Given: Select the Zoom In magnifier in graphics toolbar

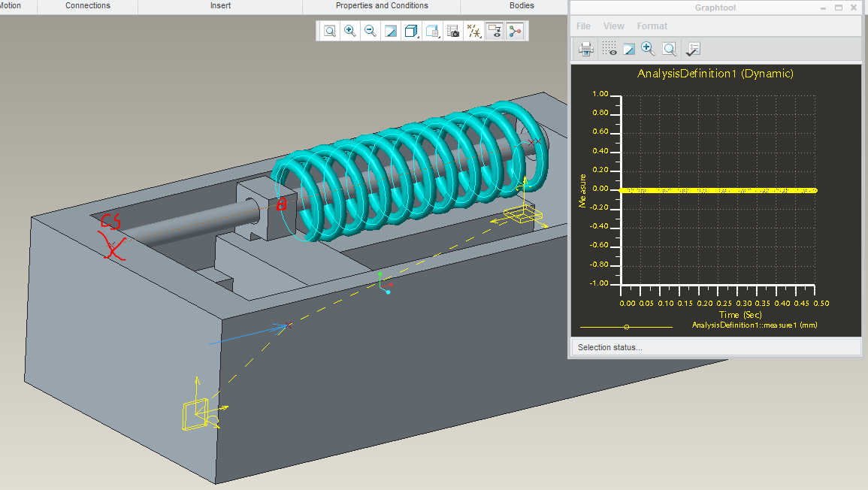Looking at the screenshot, I should (350, 31).
